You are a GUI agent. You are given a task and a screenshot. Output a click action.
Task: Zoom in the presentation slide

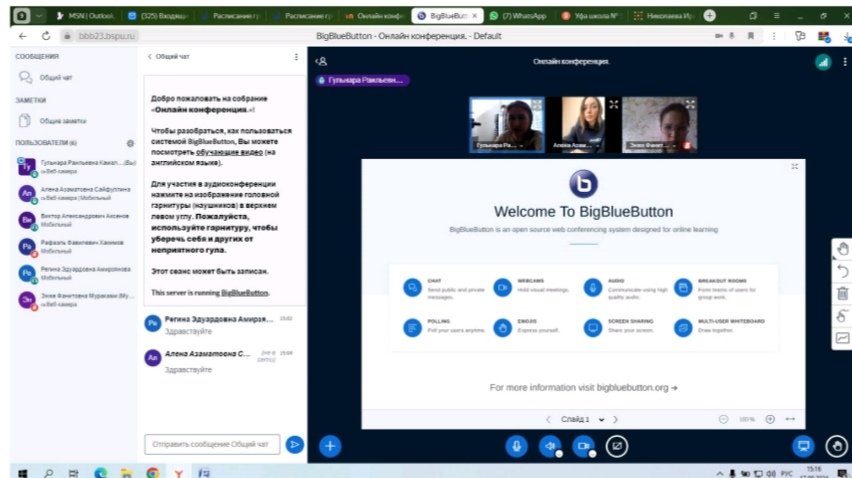[770, 419]
